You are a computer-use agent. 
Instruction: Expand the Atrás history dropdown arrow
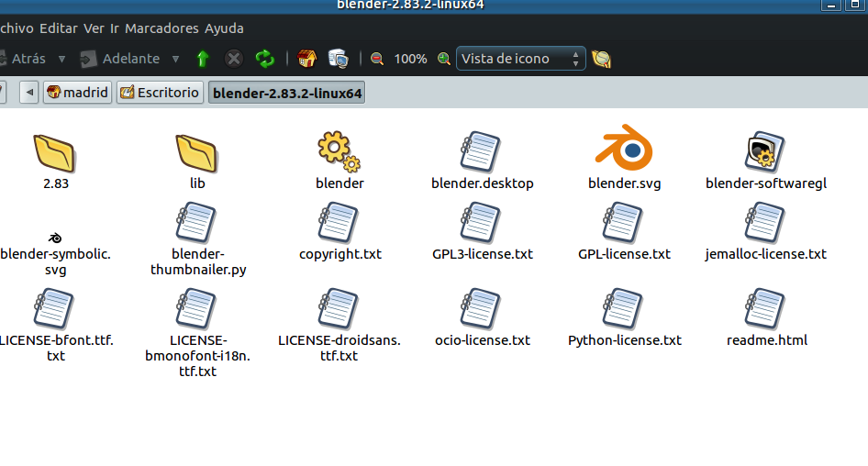click(x=62, y=59)
